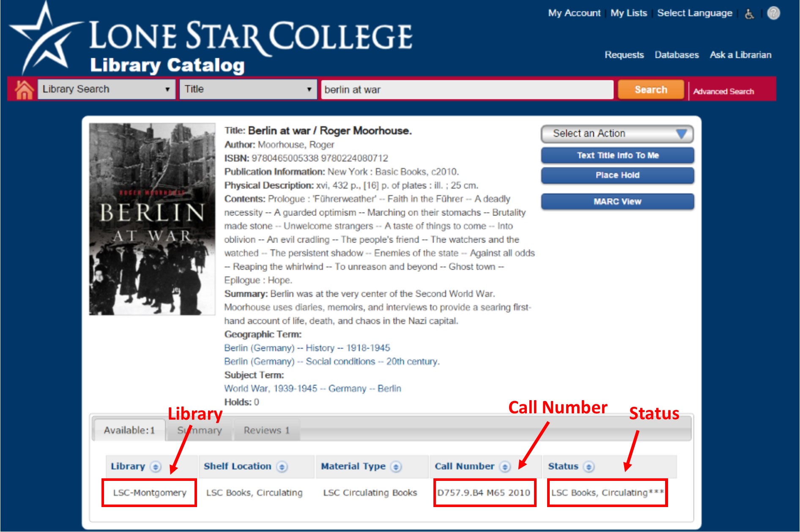Sort by Status arrow icon
800x532 pixels.
pyautogui.click(x=589, y=467)
